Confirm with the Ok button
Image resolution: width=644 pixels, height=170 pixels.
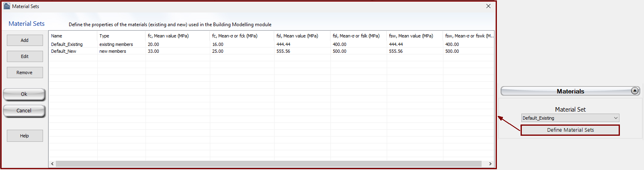24,94
